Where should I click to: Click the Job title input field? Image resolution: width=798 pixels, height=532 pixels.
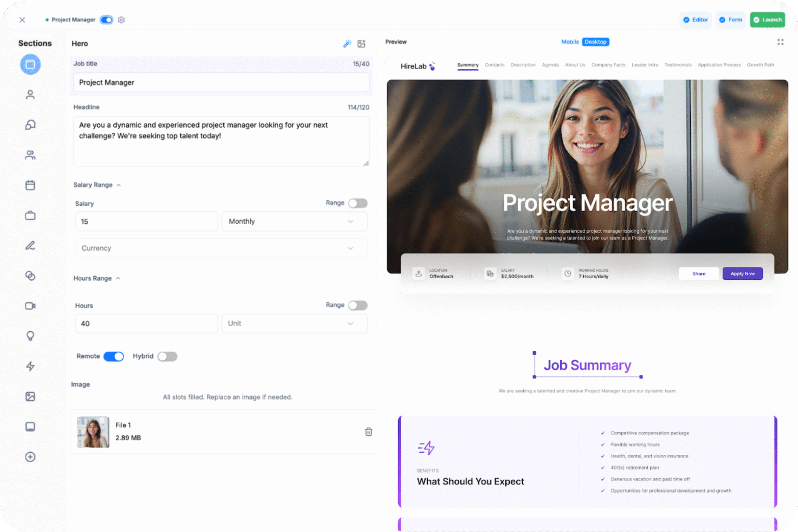pyautogui.click(x=221, y=83)
